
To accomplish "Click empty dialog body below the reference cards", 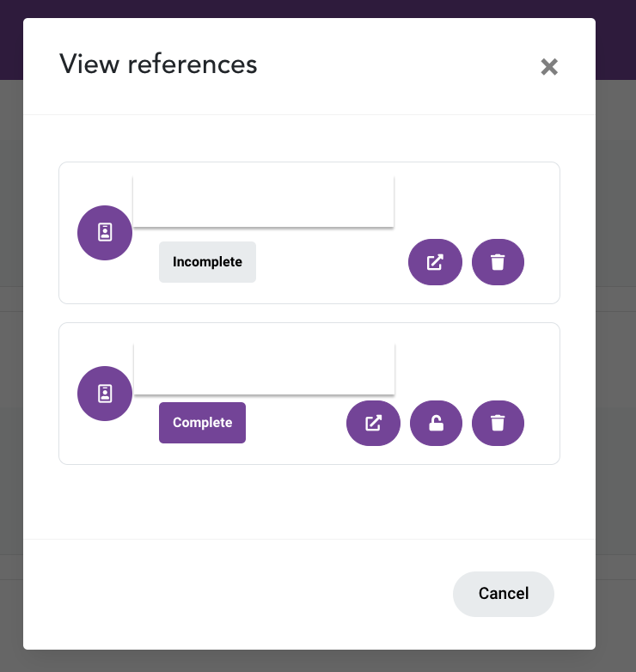I will pyautogui.click(x=309, y=502).
